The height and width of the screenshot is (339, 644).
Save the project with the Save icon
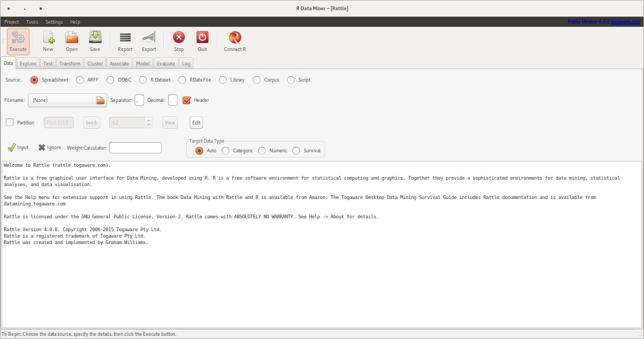pyautogui.click(x=95, y=38)
